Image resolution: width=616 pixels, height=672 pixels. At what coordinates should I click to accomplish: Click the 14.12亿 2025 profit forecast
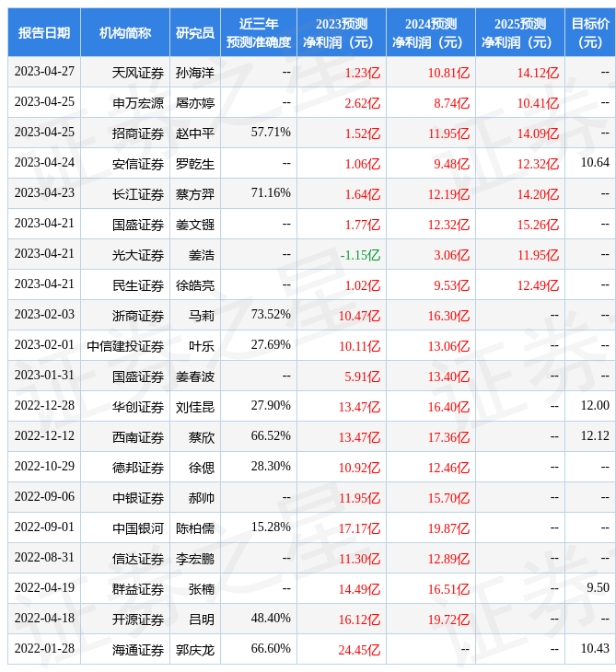pos(538,73)
